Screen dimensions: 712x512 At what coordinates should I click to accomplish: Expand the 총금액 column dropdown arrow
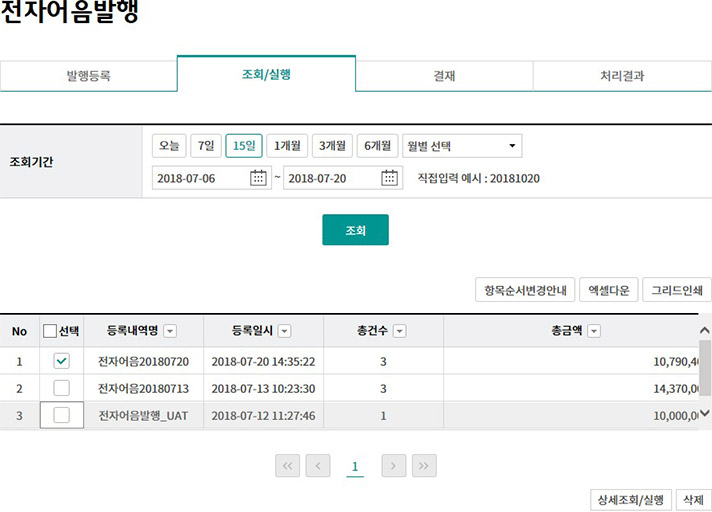594,331
